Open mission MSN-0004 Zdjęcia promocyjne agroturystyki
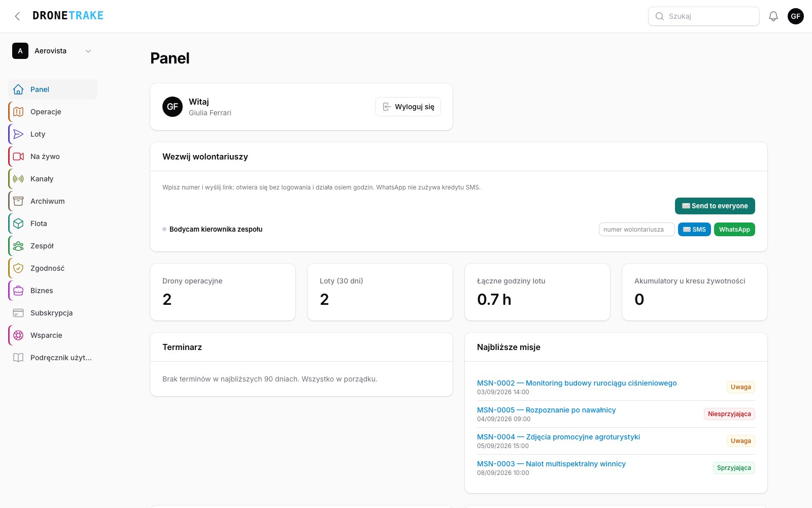812x508 pixels. tap(558, 437)
